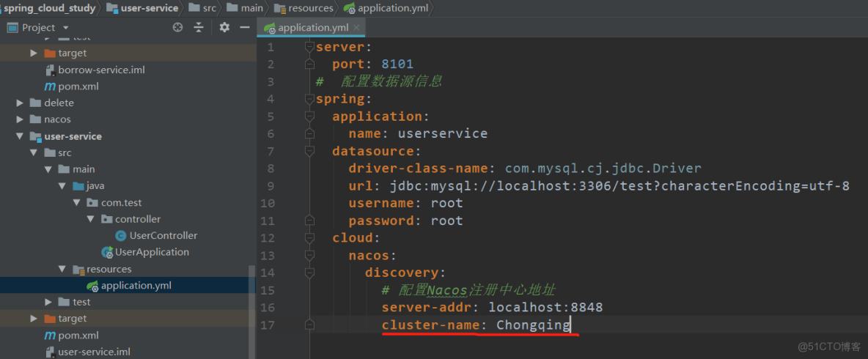Click the application.yml Spring leaf icon in tree
This screenshot has height=359, width=868.
92,286
